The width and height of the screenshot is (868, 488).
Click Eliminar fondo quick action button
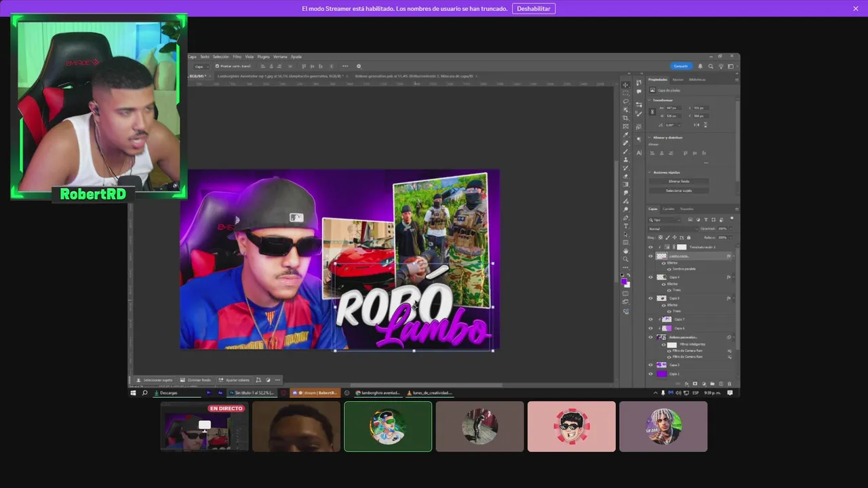679,182
